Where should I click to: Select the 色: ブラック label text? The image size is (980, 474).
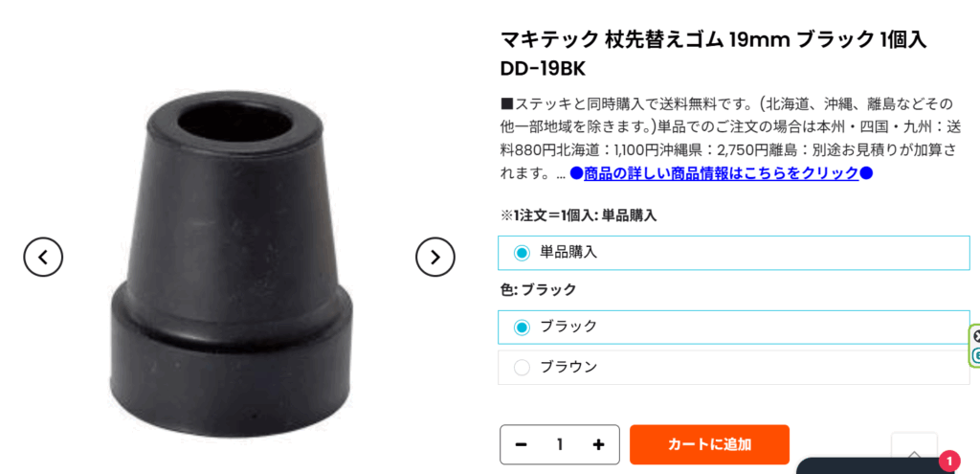tap(538, 289)
